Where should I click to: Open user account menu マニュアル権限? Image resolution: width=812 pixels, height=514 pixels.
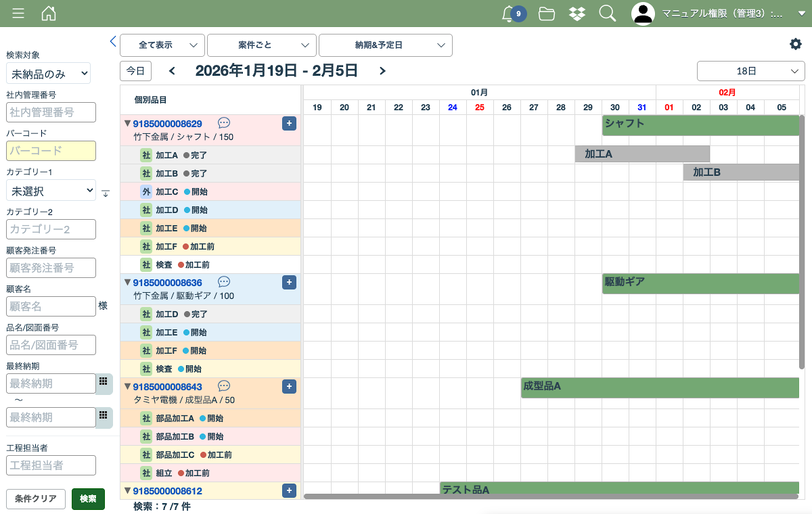(717, 14)
